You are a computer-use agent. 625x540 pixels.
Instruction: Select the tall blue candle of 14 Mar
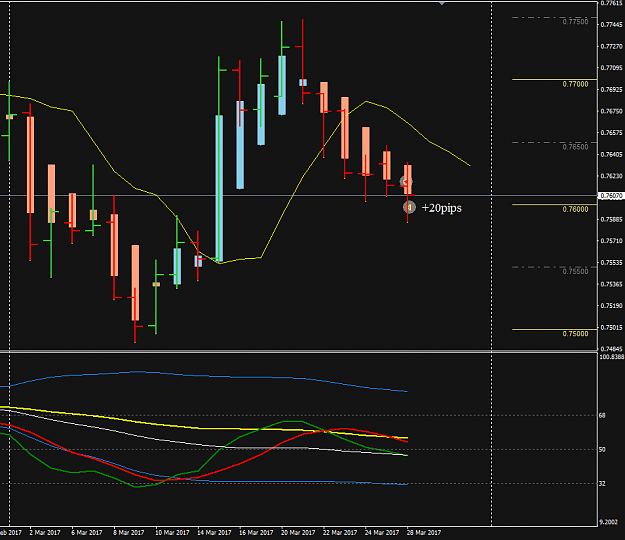tap(219, 188)
